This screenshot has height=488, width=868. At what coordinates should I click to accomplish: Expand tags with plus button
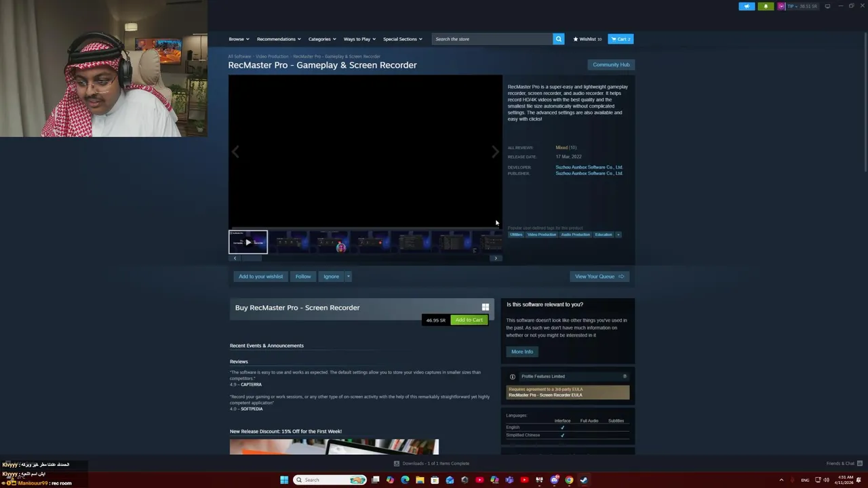click(618, 235)
